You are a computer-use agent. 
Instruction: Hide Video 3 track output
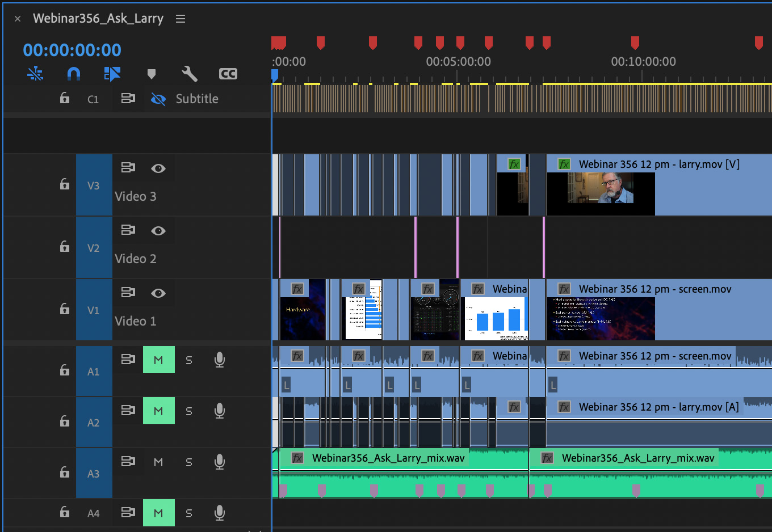(158, 168)
